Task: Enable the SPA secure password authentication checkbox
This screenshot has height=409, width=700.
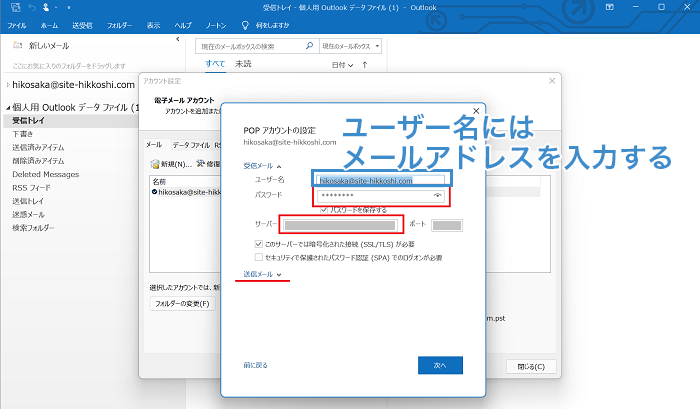Action: tap(258, 257)
